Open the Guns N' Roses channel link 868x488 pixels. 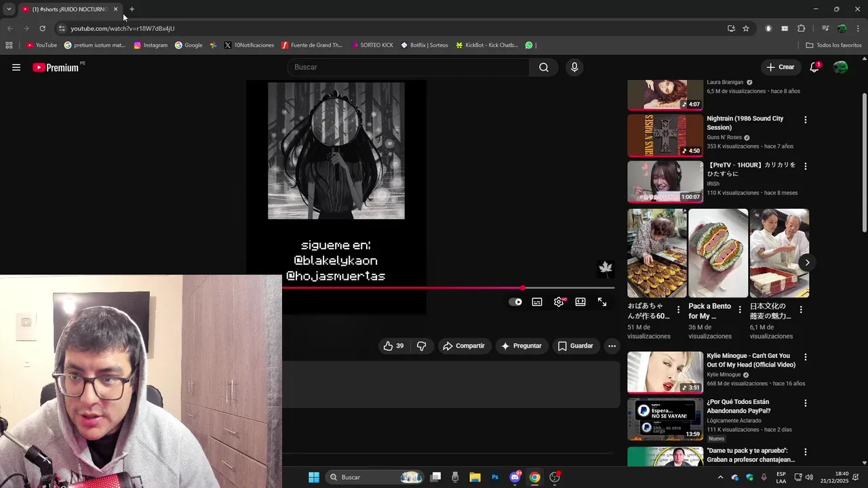pos(724,138)
